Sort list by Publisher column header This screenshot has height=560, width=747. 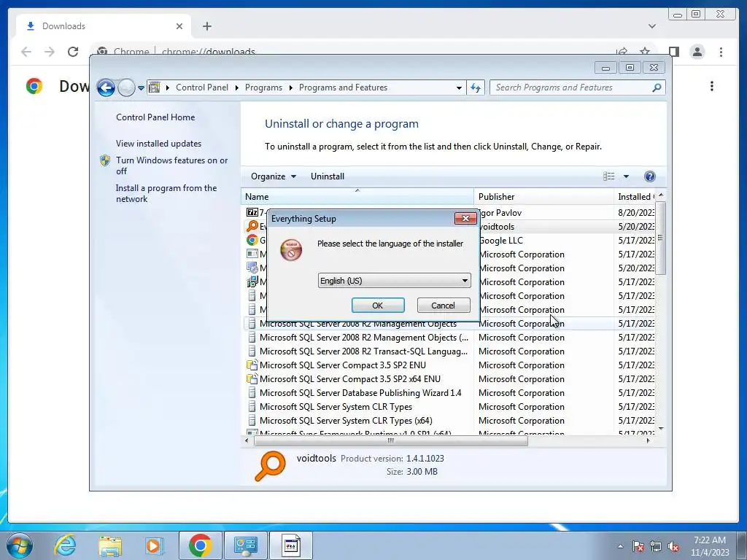coord(543,197)
